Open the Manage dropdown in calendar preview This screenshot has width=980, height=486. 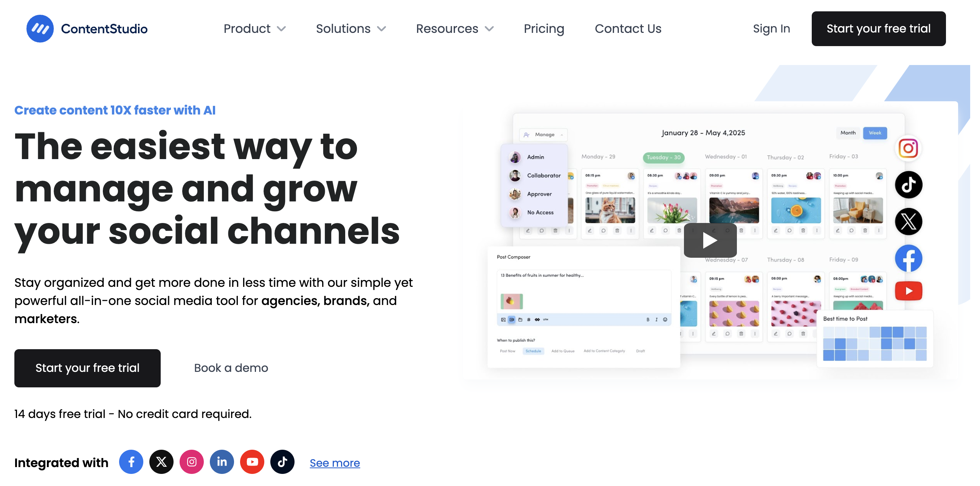(543, 135)
